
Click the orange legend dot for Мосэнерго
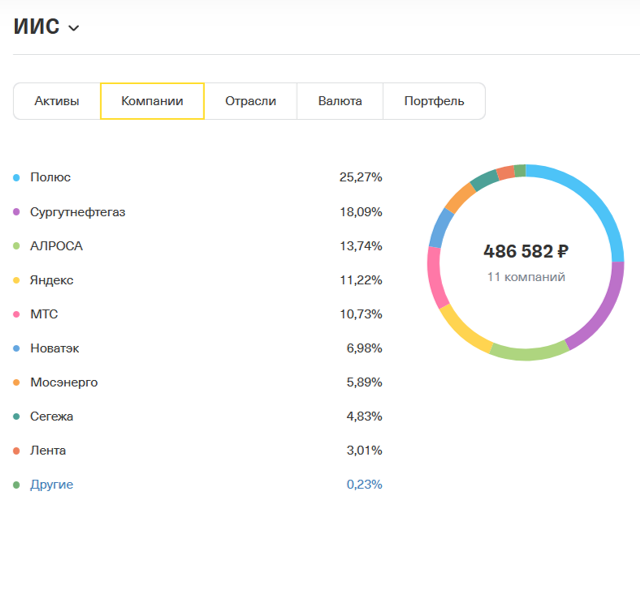point(16,382)
